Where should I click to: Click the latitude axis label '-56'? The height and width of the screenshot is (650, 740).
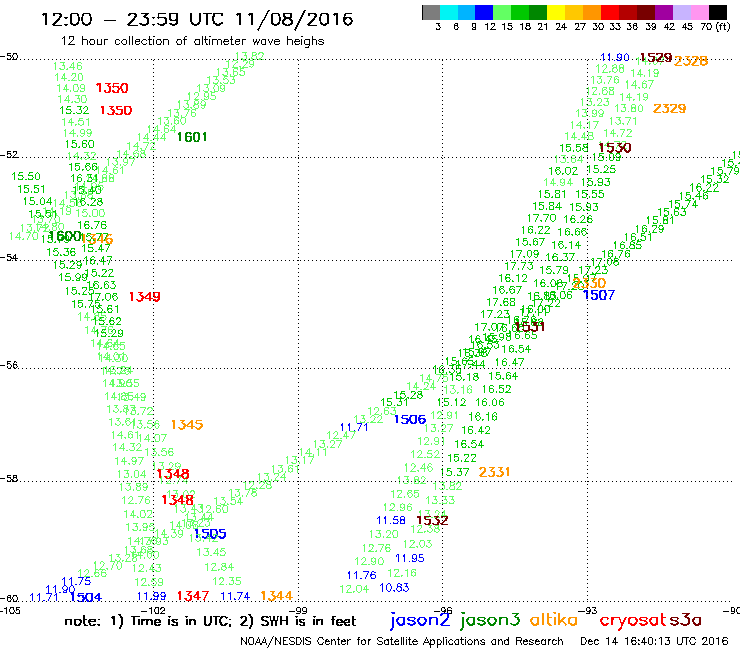click(9, 365)
